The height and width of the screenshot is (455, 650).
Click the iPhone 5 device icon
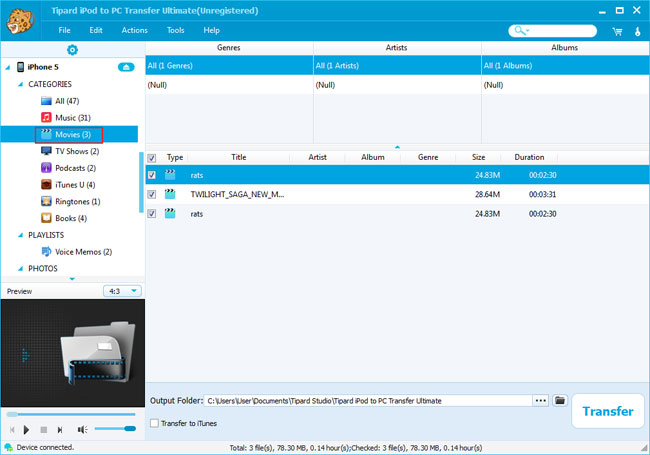point(20,67)
